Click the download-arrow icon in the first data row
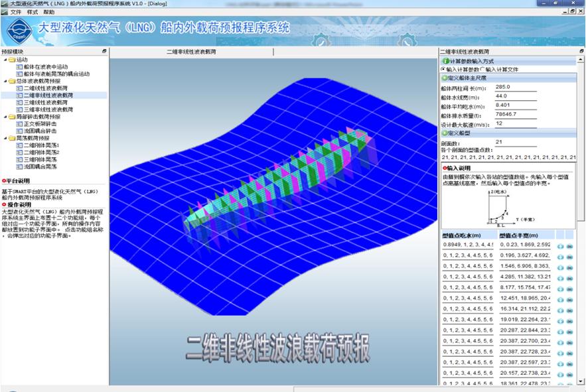 [561, 246]
